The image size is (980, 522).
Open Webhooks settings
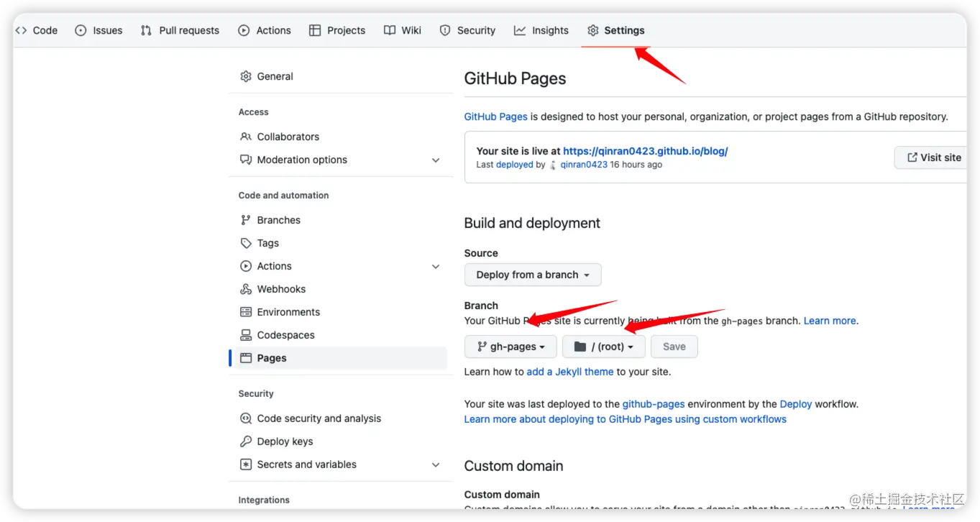[x=338, y=289]
